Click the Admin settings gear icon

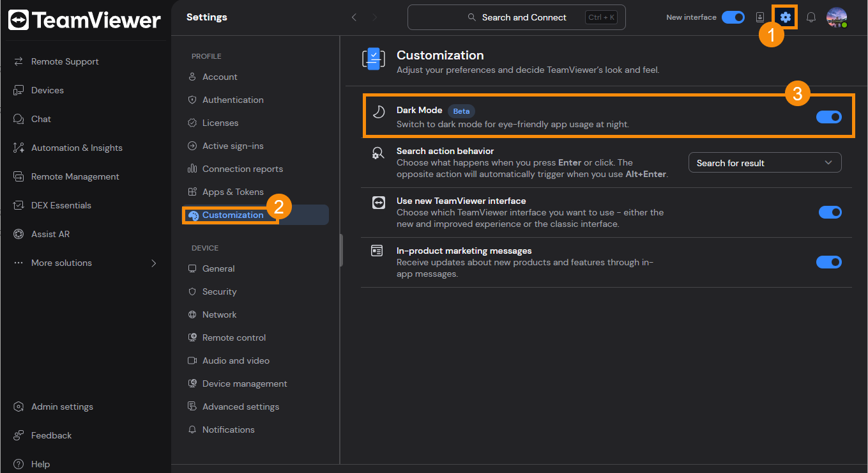click(19, 407)
